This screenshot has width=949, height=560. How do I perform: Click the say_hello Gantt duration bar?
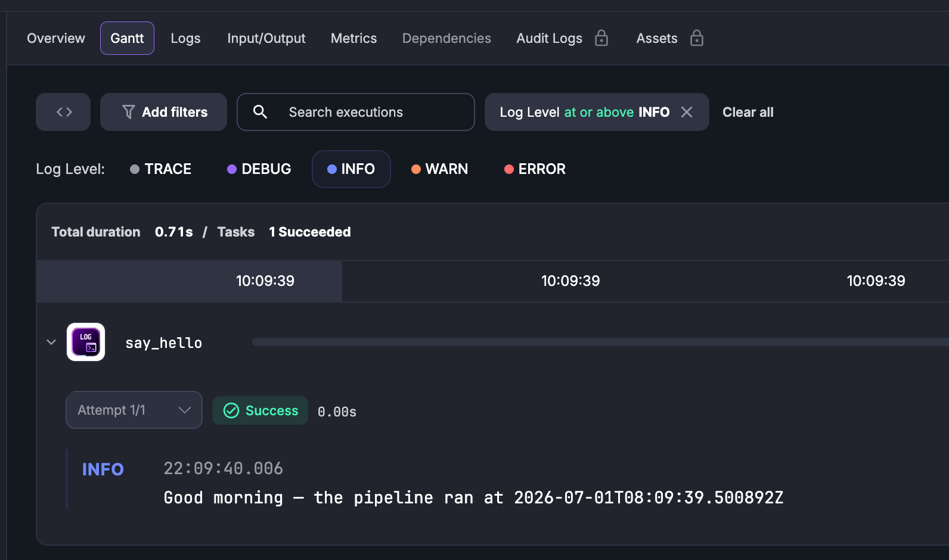(600, 342)
